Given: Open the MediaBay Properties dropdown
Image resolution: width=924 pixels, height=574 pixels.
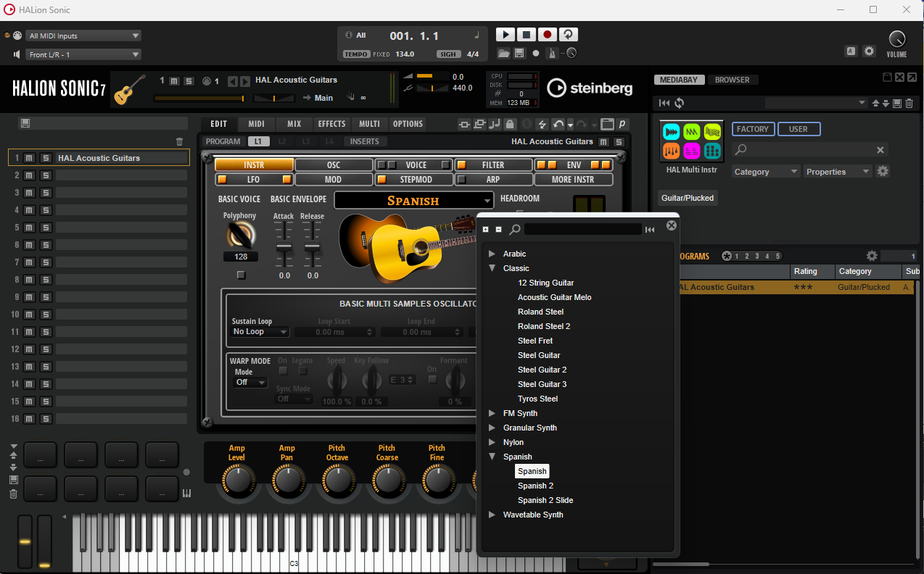Looking at the screenshot, I should (x=837, y=172).
